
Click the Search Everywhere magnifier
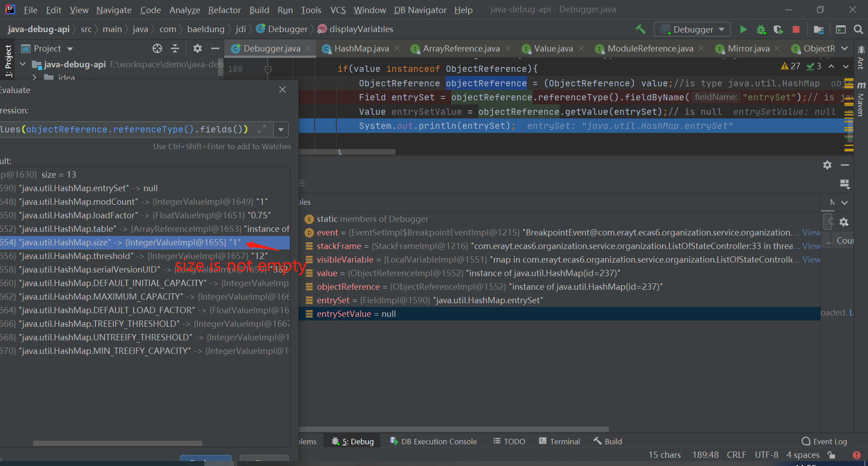click(858, 29)
